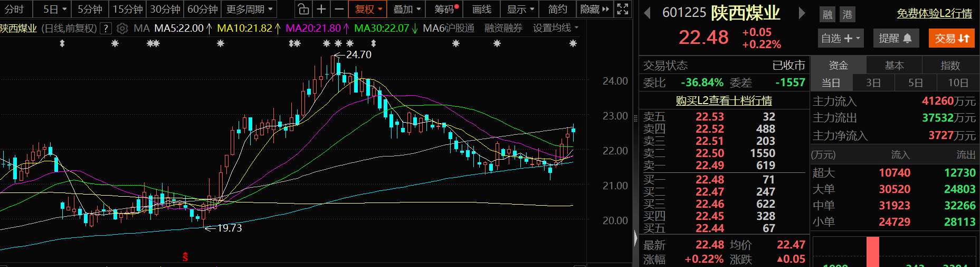Zoom in chart with plus icon
Viewport: 980px width, 267px height.
click(321, 9)
